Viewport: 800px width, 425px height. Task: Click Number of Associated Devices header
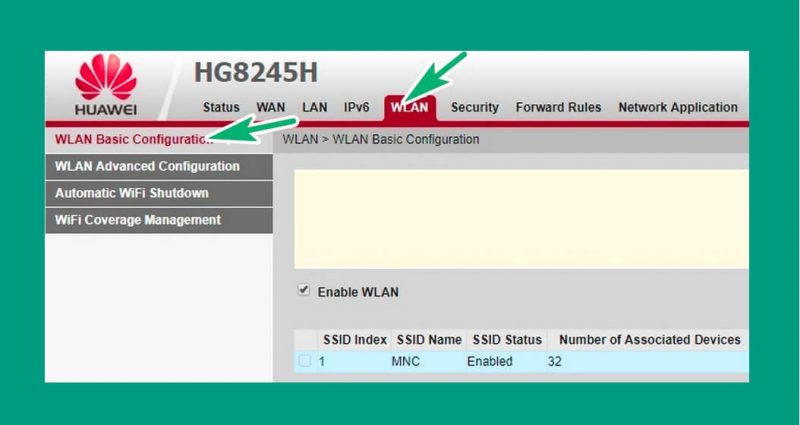[x=649, y=340]
